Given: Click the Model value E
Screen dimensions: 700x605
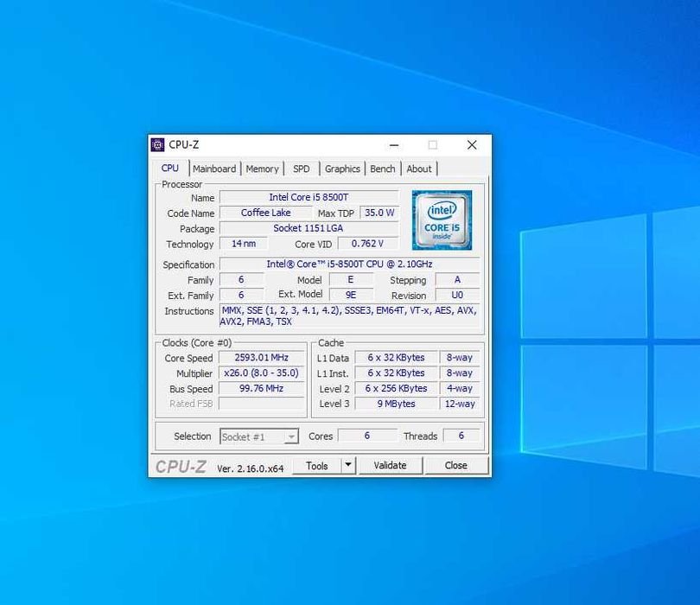Looking at the screenshot, I should coord(351,279).
